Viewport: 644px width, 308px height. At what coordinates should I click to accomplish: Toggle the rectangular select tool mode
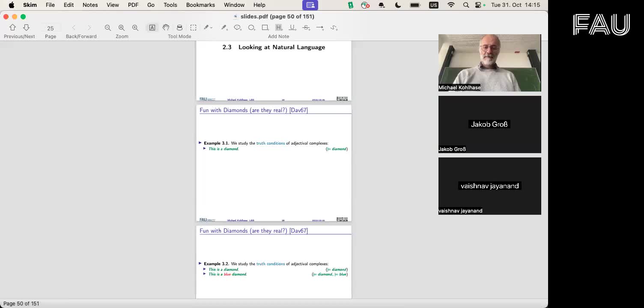tap(193, 27)
